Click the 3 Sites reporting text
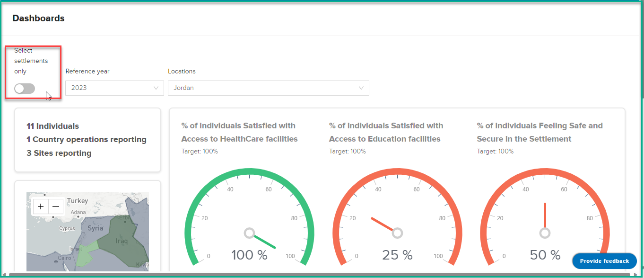644x278 pixels. click(59, 153)
